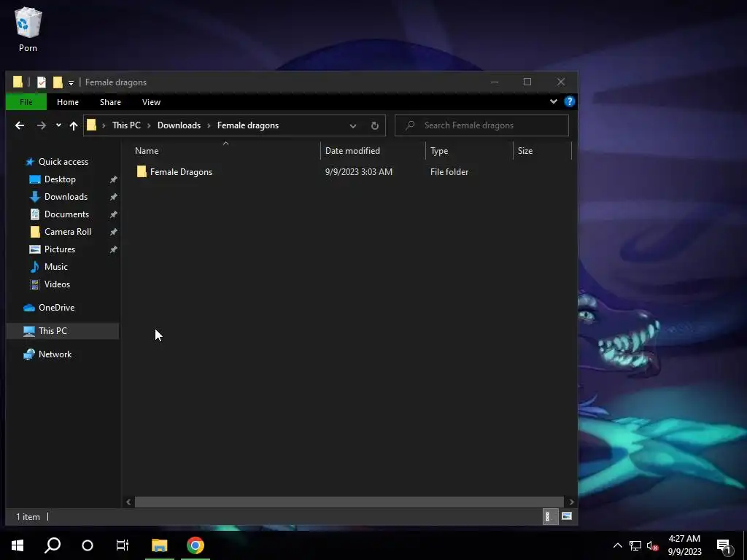Viewport: 747px width, 560px height.
Task: Expand the chevron after This PC breadcrumb
Action: pos(149,125)
